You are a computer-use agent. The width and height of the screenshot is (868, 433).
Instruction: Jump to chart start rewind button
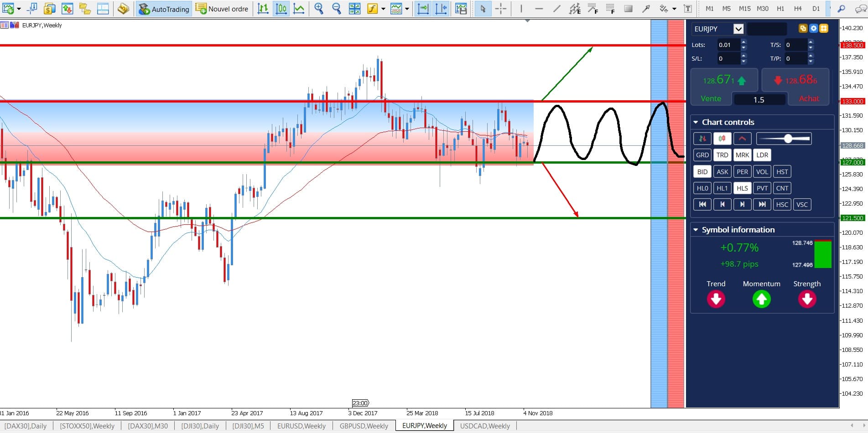coord(702,204)
